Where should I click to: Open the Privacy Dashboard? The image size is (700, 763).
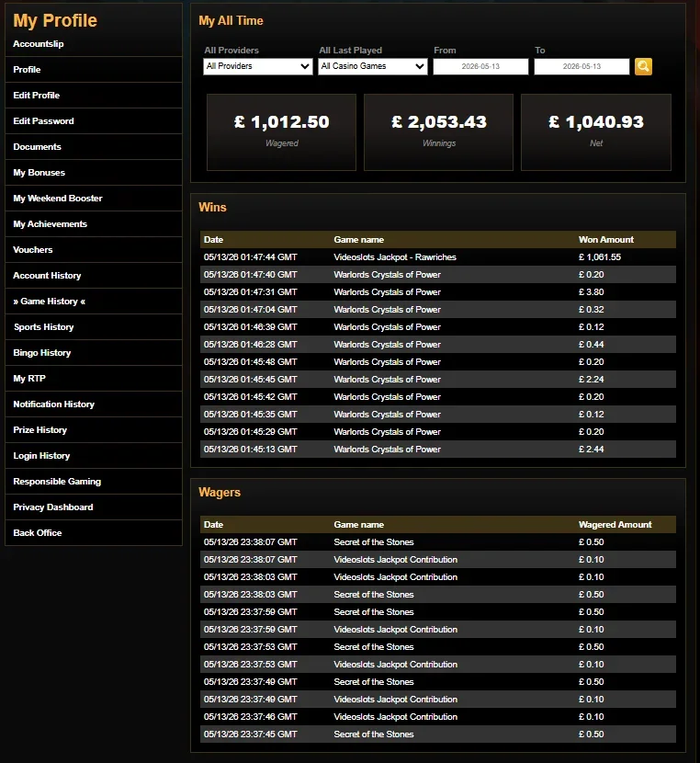coord(94,507)
